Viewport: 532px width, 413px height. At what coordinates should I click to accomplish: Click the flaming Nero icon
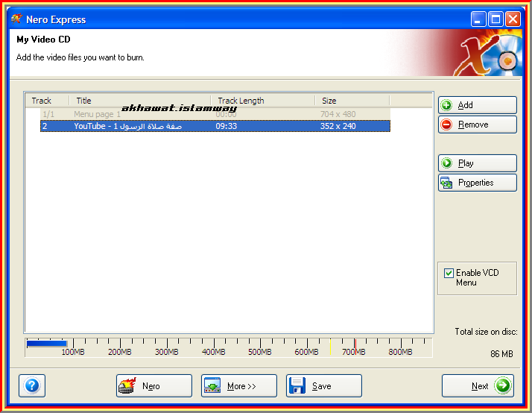[x=127, y=385]
